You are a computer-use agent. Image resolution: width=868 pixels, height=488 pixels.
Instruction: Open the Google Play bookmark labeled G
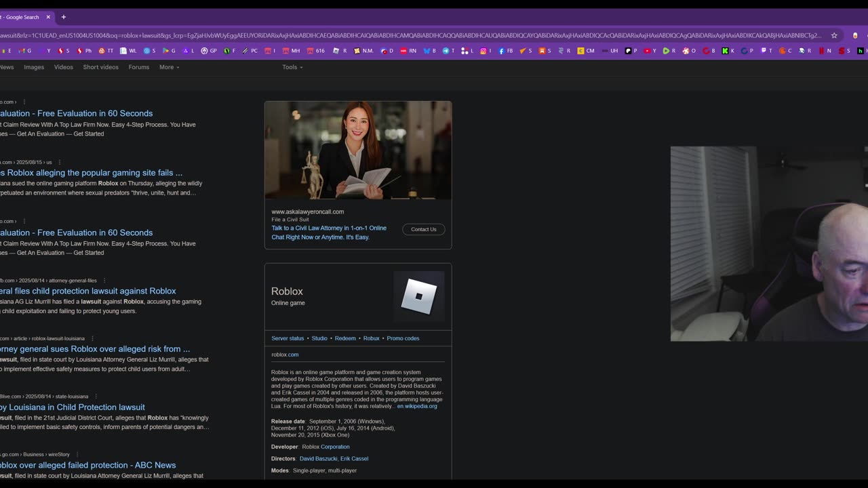169,51
